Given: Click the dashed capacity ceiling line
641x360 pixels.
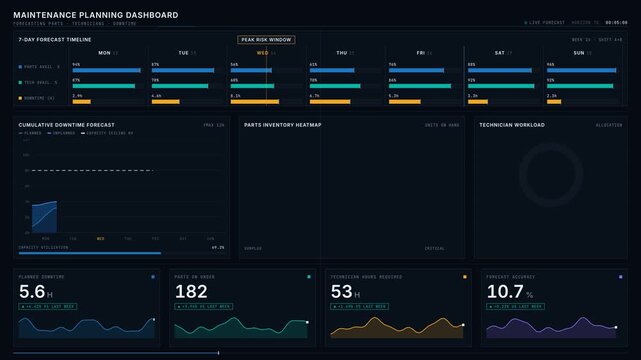Looking at the screenshot, I should tap(92, 170).
